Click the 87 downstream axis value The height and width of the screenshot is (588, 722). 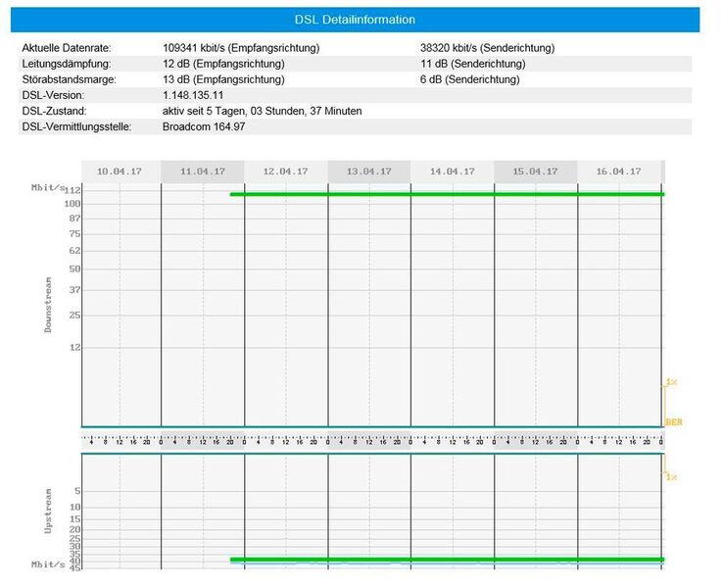75,219
